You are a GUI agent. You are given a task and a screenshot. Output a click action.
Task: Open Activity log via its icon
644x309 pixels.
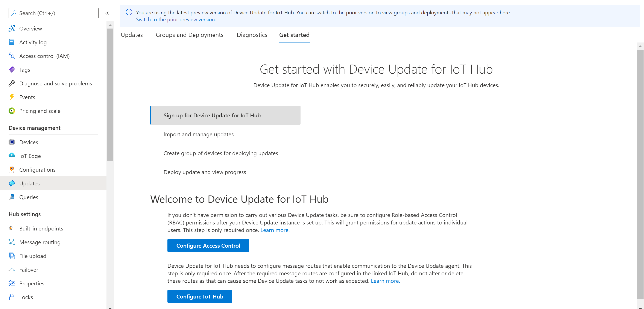[x=12, y=42]
